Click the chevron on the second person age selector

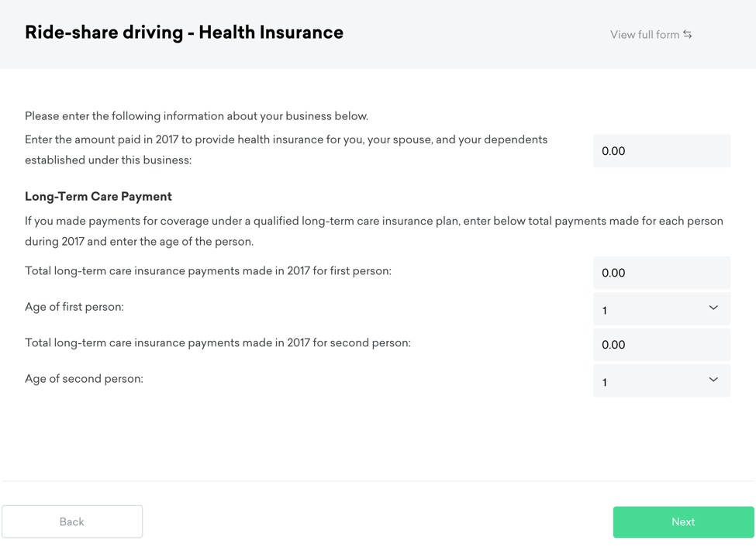pyautogui.click(x=713, y=380)
